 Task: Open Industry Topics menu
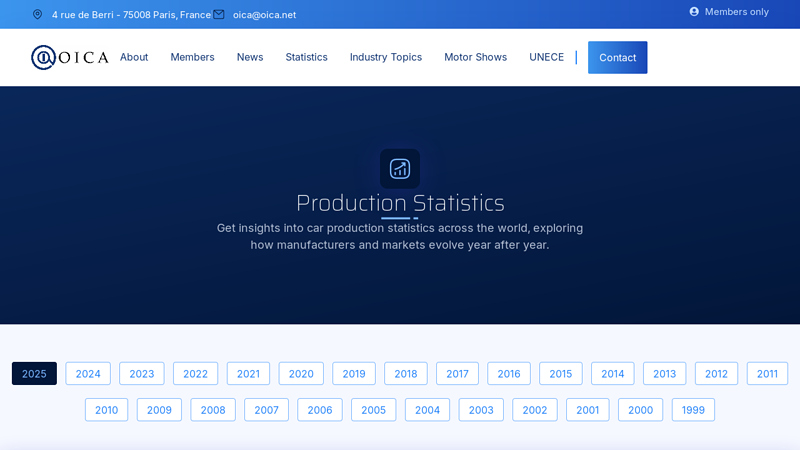(386, 57)
